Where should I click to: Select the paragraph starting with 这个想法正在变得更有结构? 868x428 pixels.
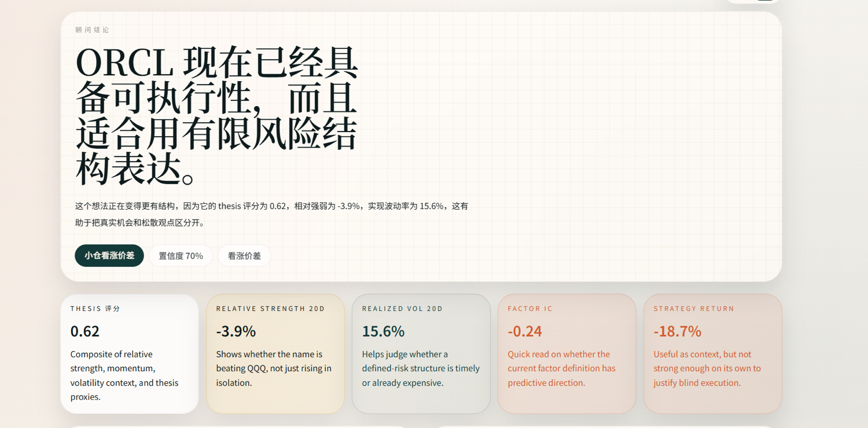271,214
